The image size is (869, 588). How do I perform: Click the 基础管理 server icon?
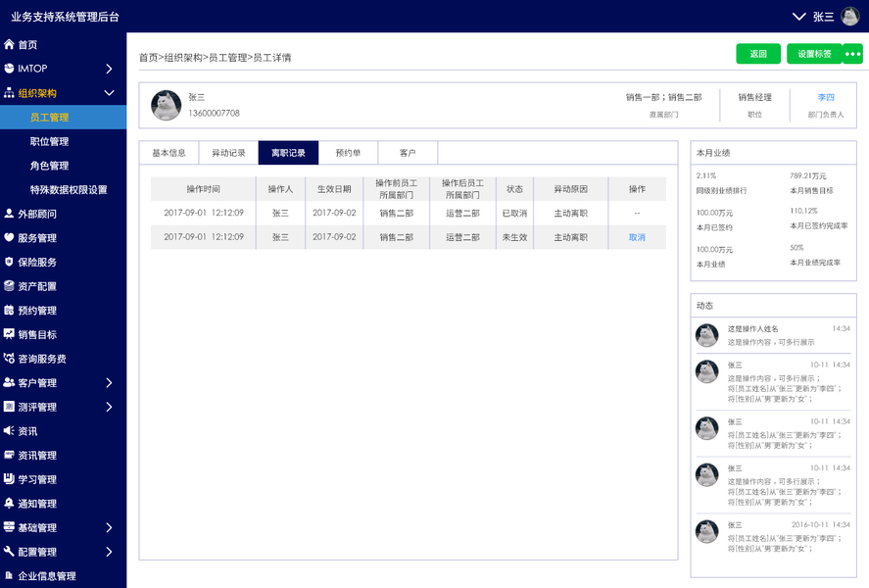click(9, 527)
